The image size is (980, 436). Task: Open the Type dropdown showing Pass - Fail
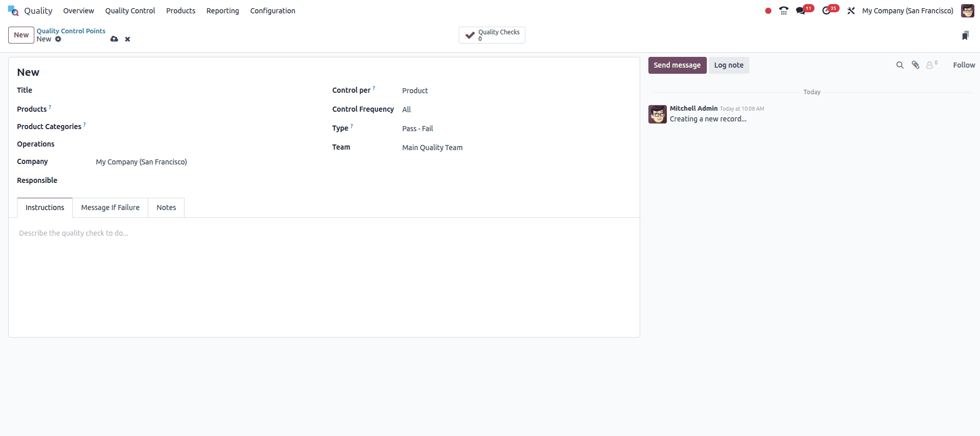418,128
